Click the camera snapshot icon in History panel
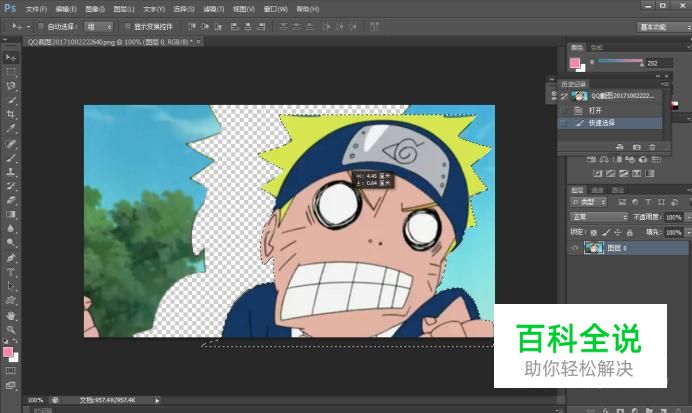Screen dimensions: 692x413 click(x=636, y=147)
